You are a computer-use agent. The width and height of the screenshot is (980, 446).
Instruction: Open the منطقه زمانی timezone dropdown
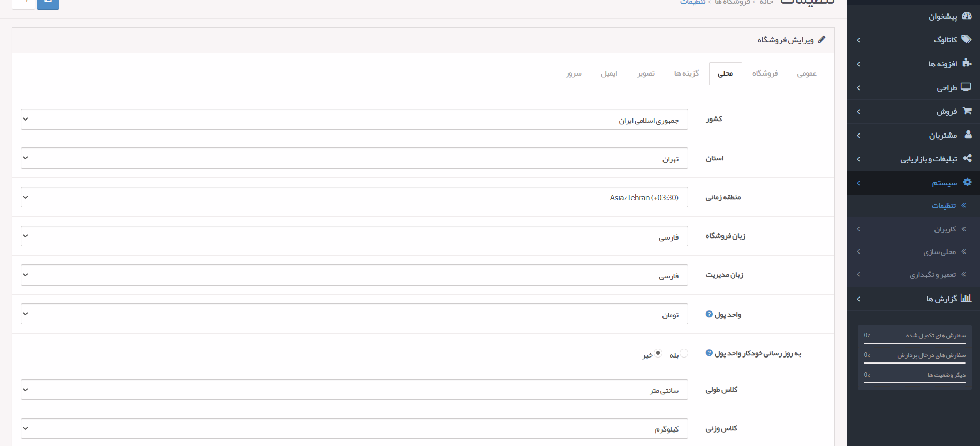[354, 197]
